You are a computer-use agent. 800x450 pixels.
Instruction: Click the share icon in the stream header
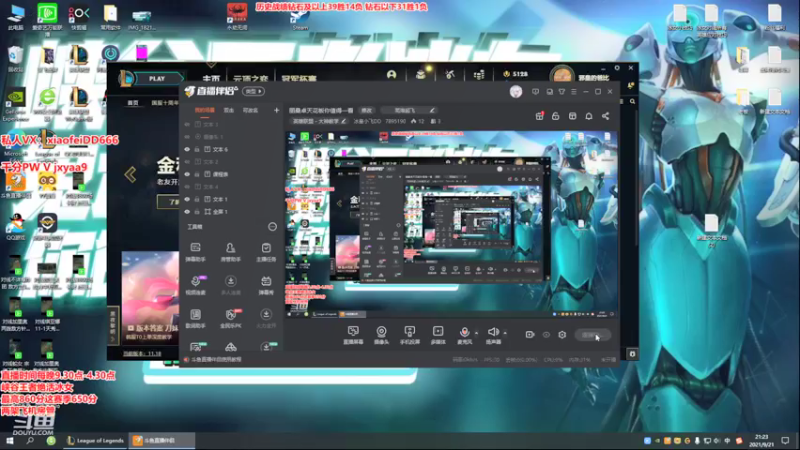click(x=605, y=116)
